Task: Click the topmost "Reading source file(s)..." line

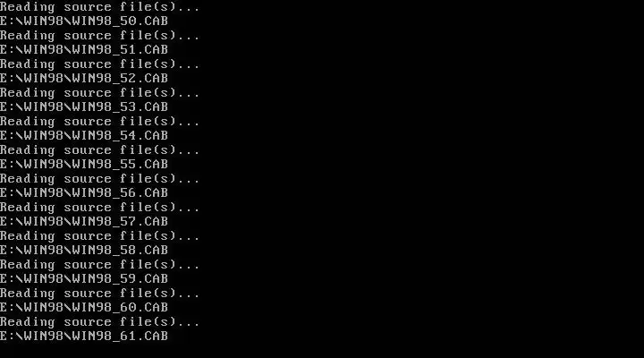Action: coord(100,7)
